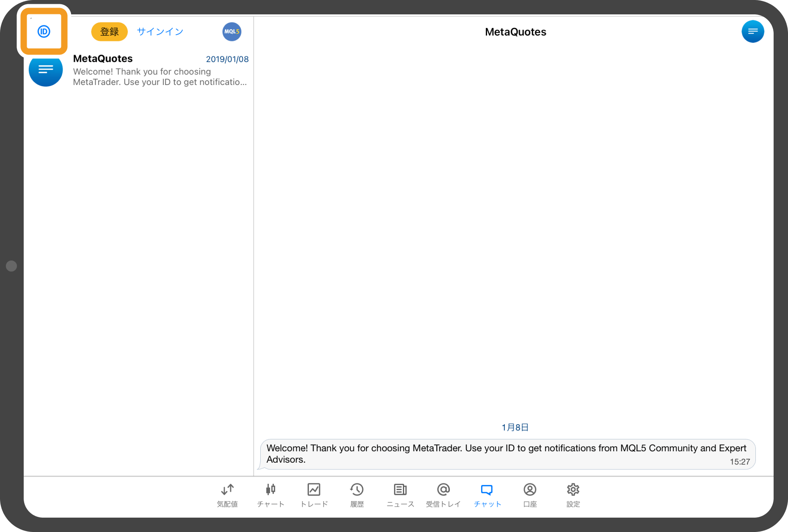Image resolution: width=788 pixels, height=532 pixels.
Task: Select the MetaQuotes conversation title
Action: [103, 58]
